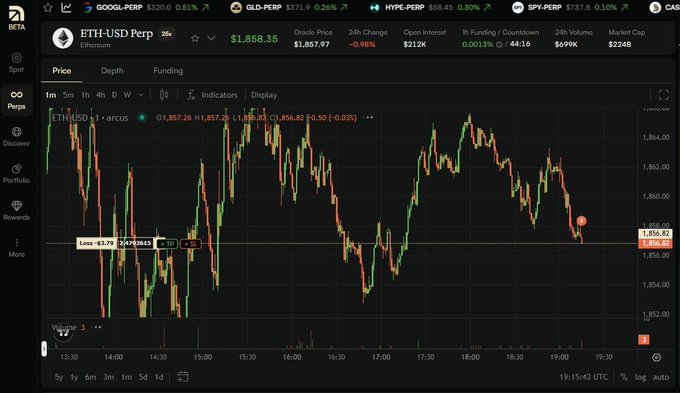680x393 pixels.
Task: Open the candlestick chart type selector
Action: pyautogui.click(x=164, y=95)
